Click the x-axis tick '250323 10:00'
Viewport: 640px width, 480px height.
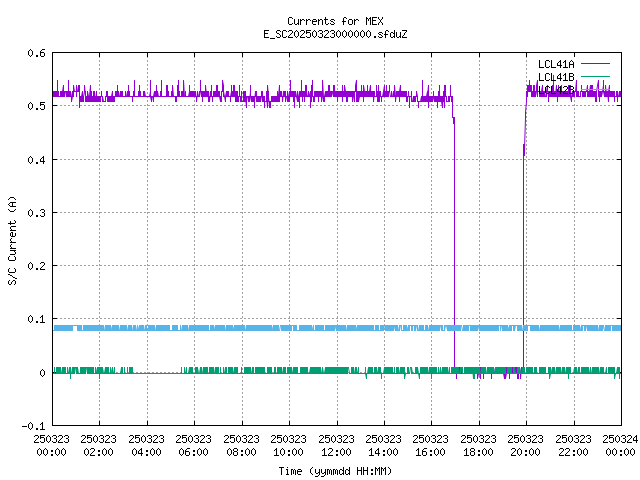288,446
